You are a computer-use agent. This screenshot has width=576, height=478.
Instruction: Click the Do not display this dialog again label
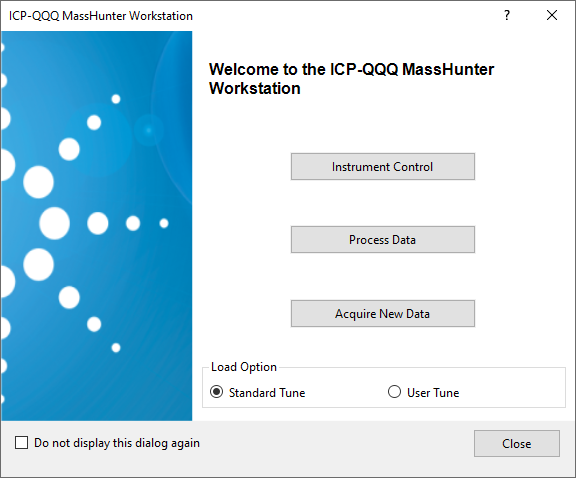click(x=117, y=443)
